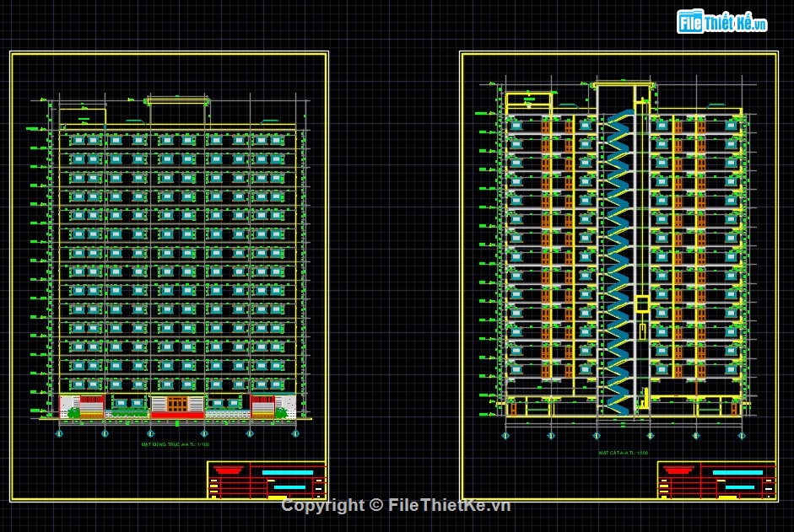
Task: Click the rightmost grid axis bubble under the section
Action: click(742, 435)
